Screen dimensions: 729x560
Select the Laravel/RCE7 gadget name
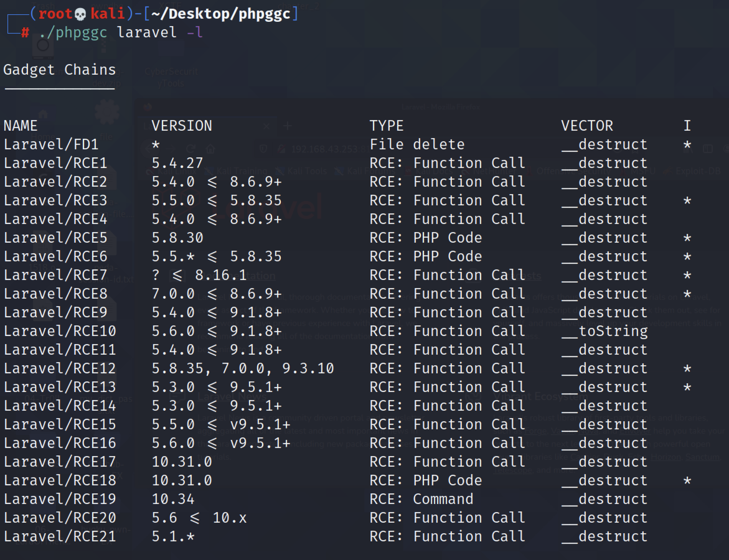(55, 275)
